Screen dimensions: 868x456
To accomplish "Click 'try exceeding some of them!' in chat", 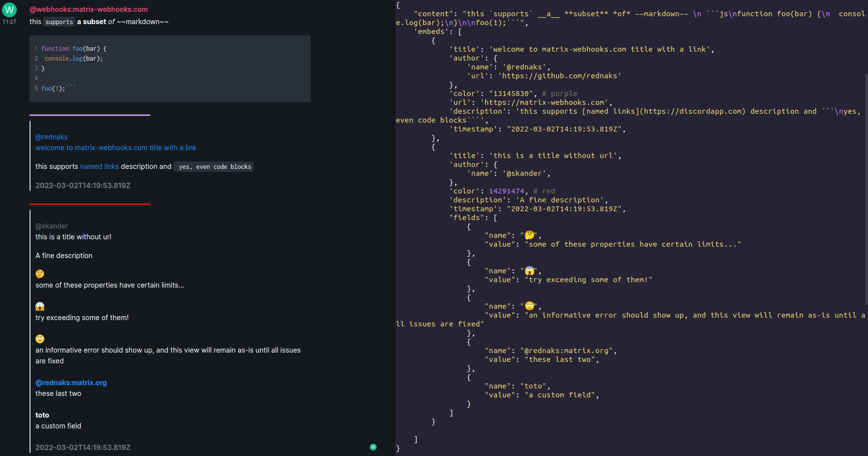I will (82, 318).
